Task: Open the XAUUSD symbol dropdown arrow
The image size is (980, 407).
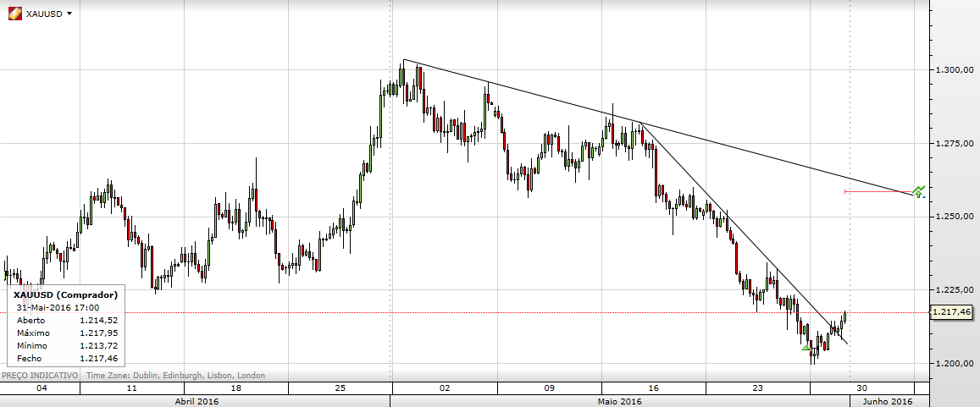Action: pyautogui.click(x=69, y=14)
